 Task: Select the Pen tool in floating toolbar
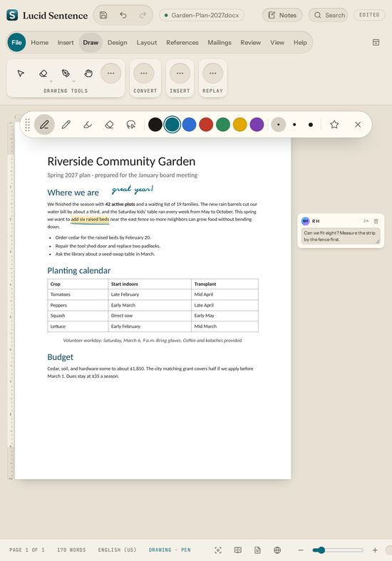click(x=44, y=125)
